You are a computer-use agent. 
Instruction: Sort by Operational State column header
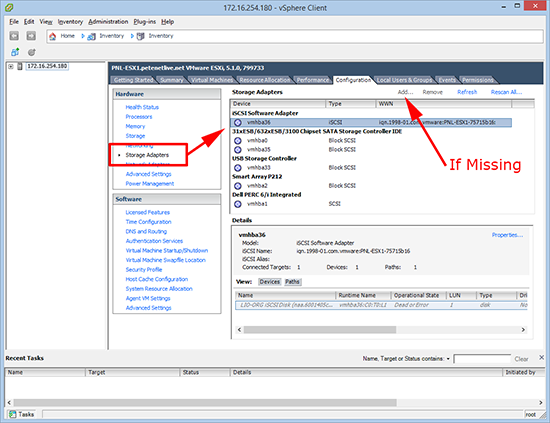point(418,295)
